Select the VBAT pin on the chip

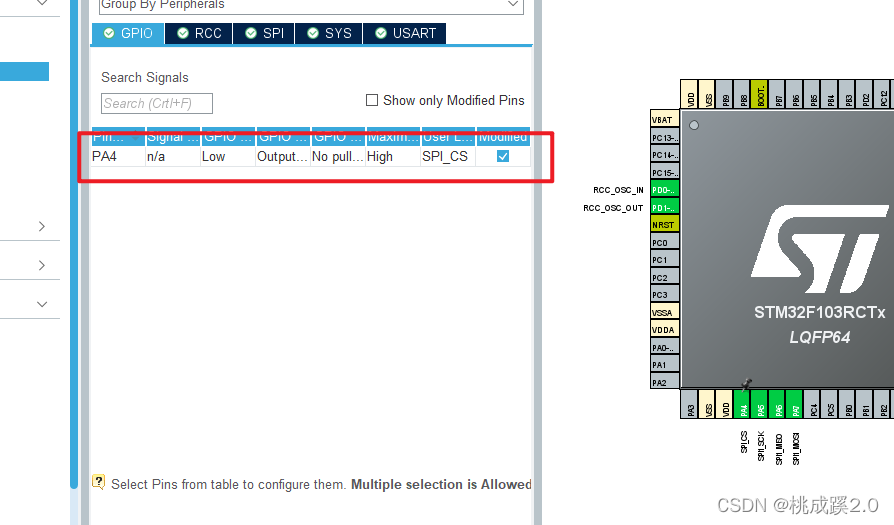(664, 119)
